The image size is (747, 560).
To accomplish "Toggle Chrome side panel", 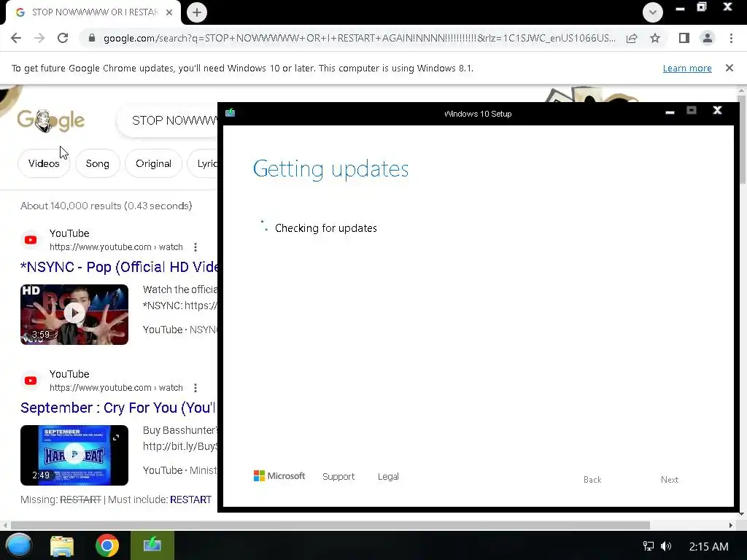I will point(684,38).
